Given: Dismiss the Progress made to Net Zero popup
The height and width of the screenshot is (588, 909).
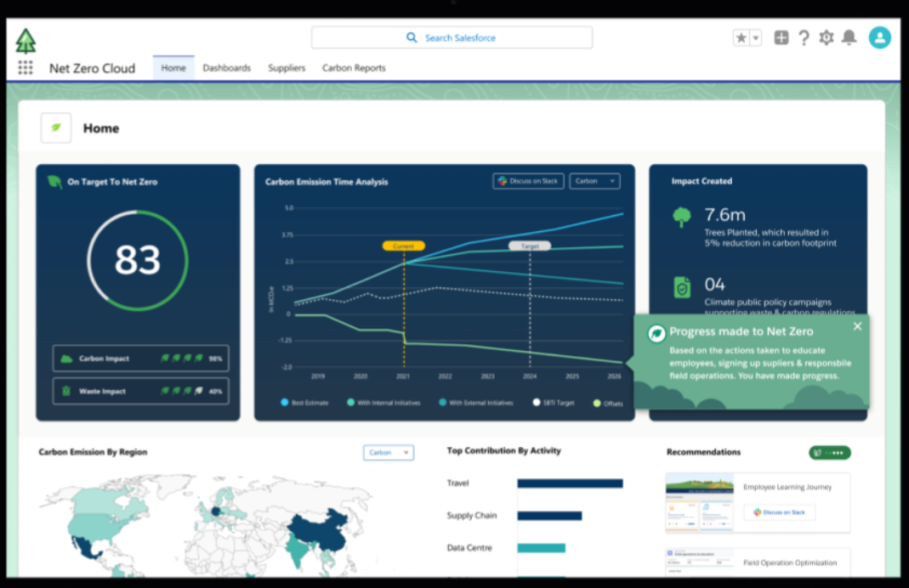Looking at the screenshot, I should tap(857, 325).
